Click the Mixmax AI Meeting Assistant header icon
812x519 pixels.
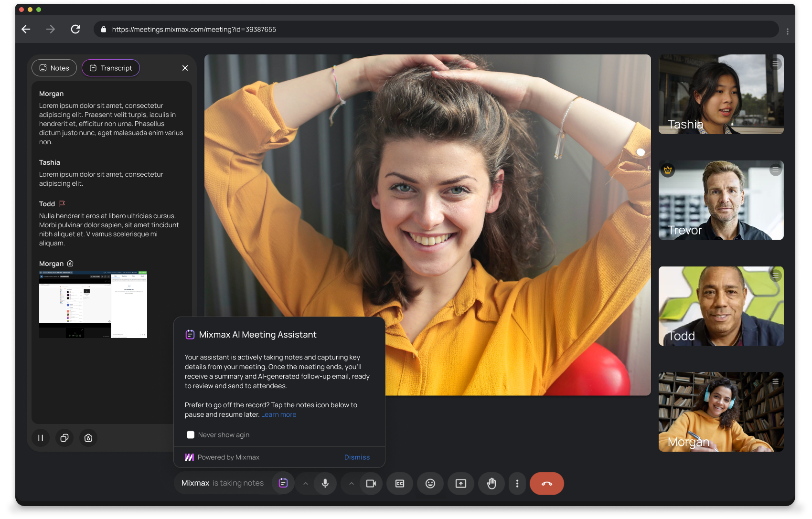point(190,334)
